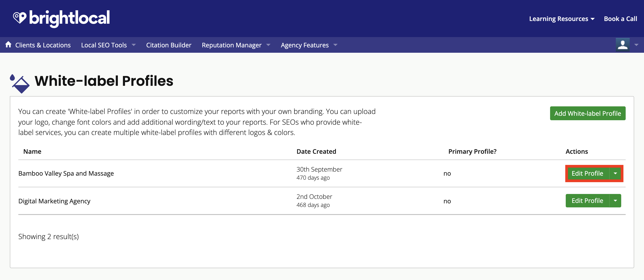Open the Local SEO Tools menu
This screenshot has height=280, width=644.
(x=108, y=45)
